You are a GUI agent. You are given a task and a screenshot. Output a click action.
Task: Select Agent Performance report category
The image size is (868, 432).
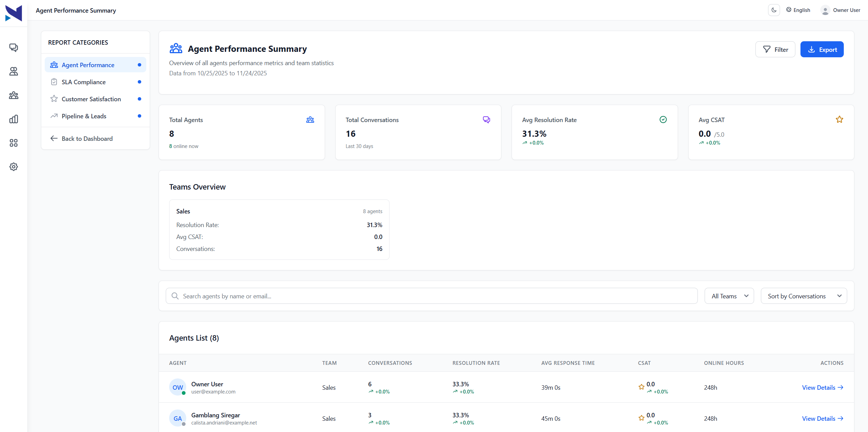(95, 65)
